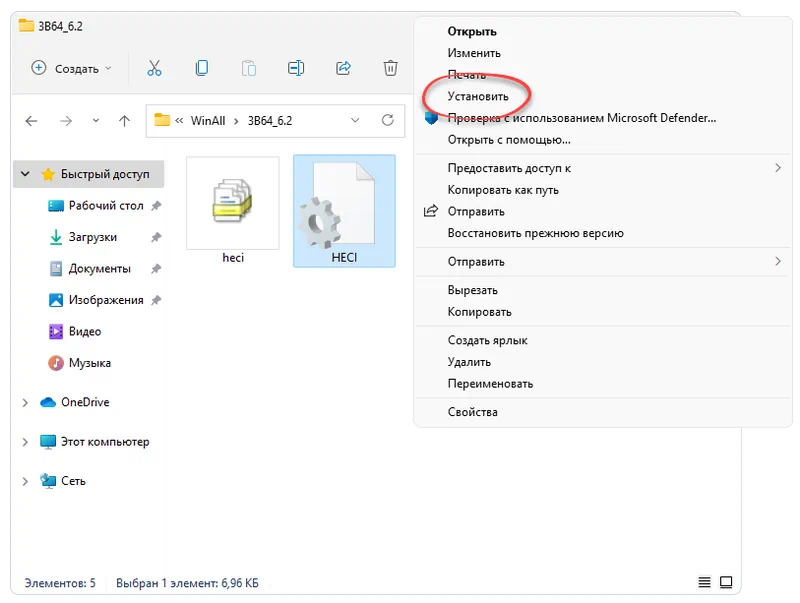
Task: Go forward with the right arrow
Action: (x=66, y=121)
